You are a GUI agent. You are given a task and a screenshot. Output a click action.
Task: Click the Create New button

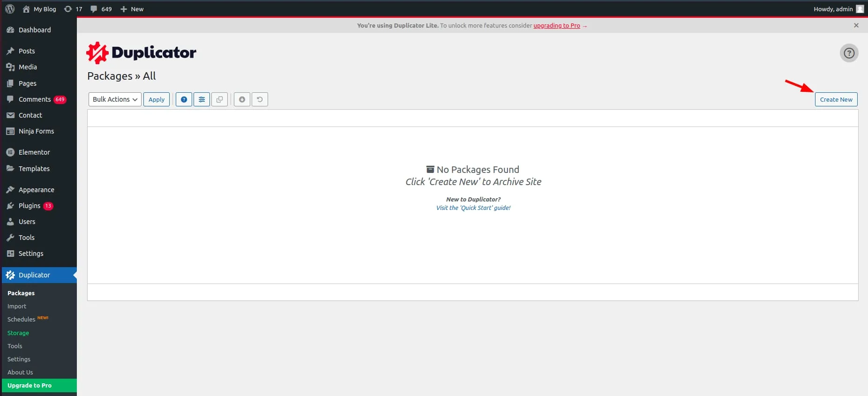tap(836, 99)
